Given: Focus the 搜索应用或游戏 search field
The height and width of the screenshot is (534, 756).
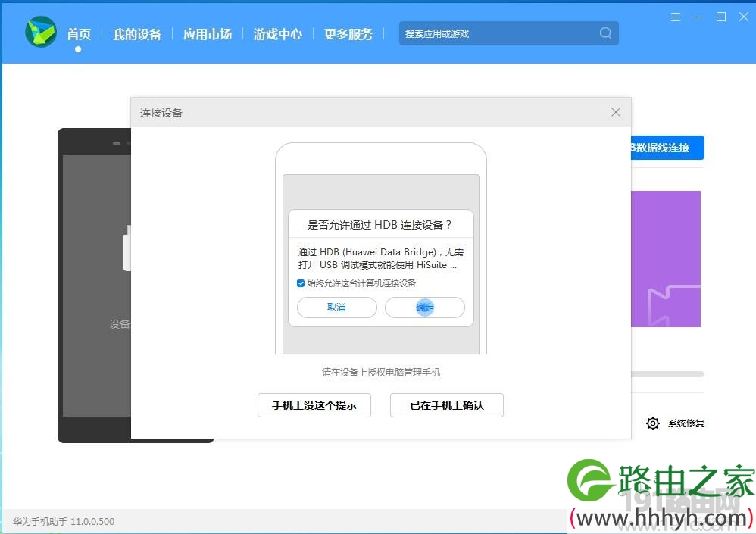Looking at the screenshot, I should [x=508, y=33].
